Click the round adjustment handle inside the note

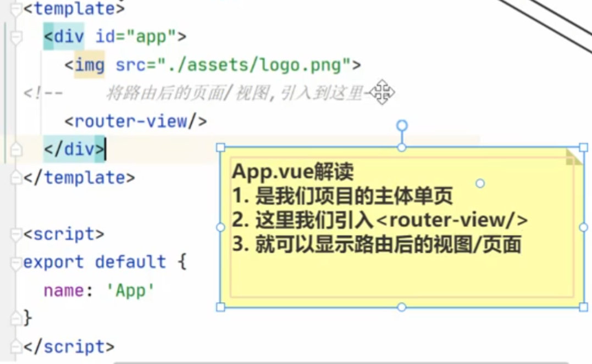coord(480,183)
